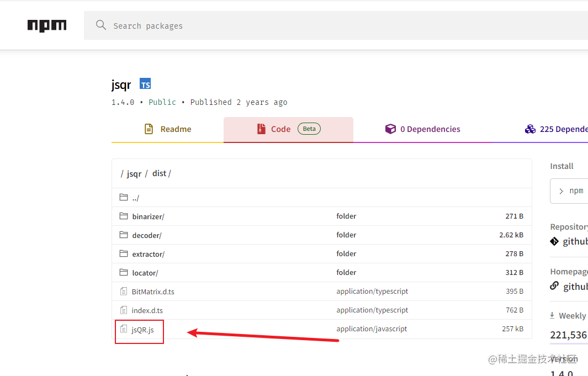The height and width of the screenshot is (376, 588).
Task: Click the Dependencies cube icon
Action: tap(390, 129)
